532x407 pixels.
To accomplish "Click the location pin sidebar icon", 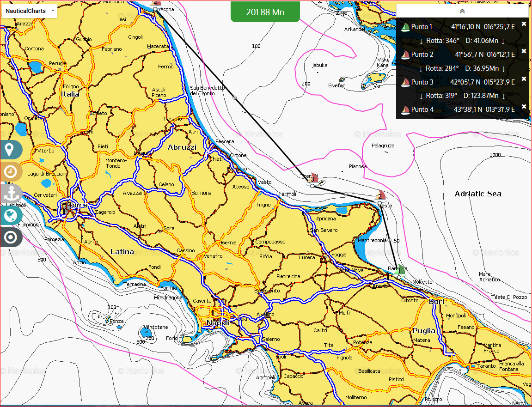I will tap(10, 150).
